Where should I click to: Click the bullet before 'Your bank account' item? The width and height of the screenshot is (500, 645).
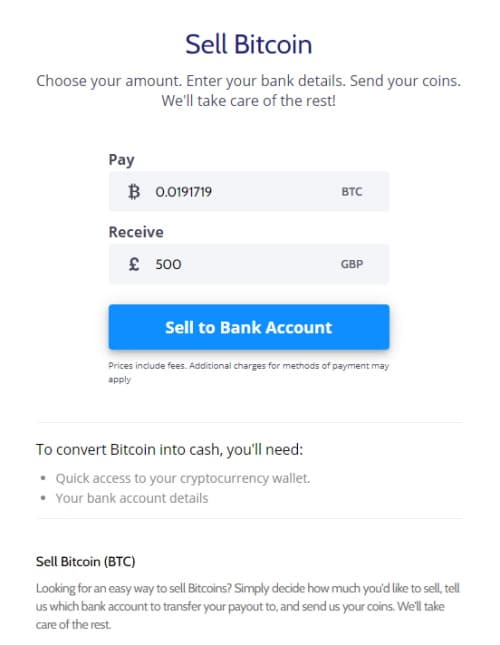point(43,498)
